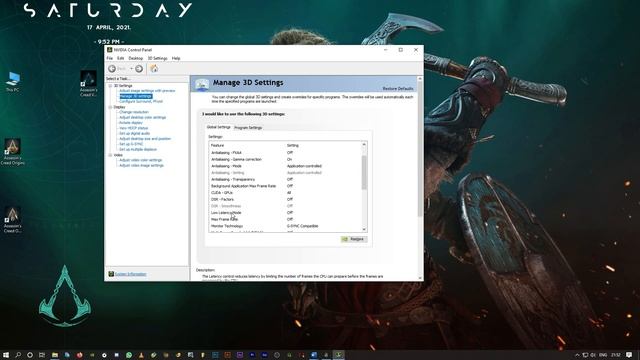Screen dimensions: 640x360
Task: Open the Help menu
Action: point(176,58)
